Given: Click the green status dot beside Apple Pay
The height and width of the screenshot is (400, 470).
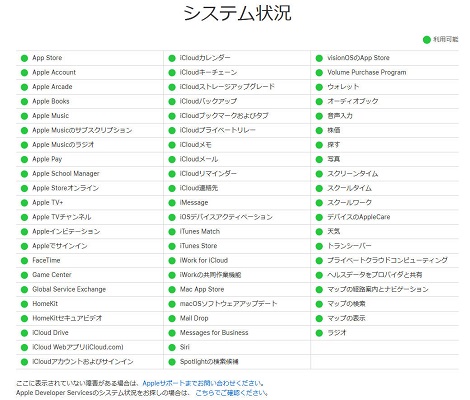Looking at the screenshot, I should pyautogui.click(x=24, y=160).
